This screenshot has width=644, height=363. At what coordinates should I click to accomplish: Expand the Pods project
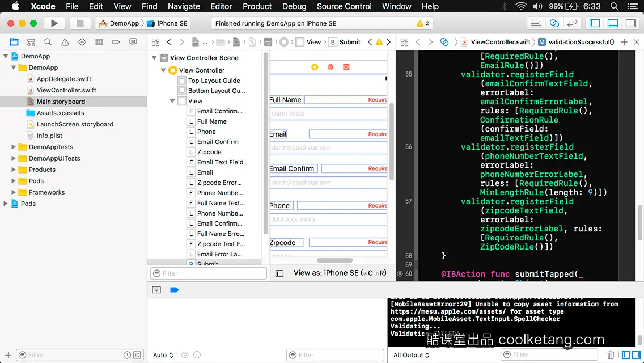click(6, 204)
